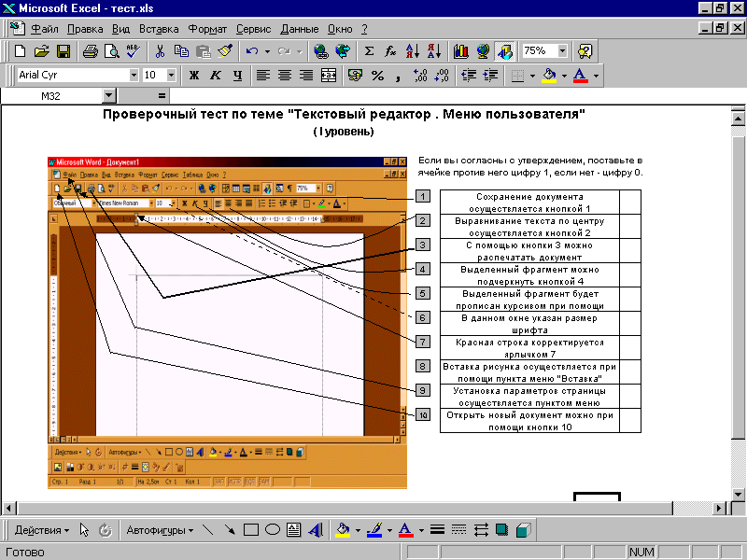
Task: Click the worksheet button labeled 5
Action: (423, 293)
